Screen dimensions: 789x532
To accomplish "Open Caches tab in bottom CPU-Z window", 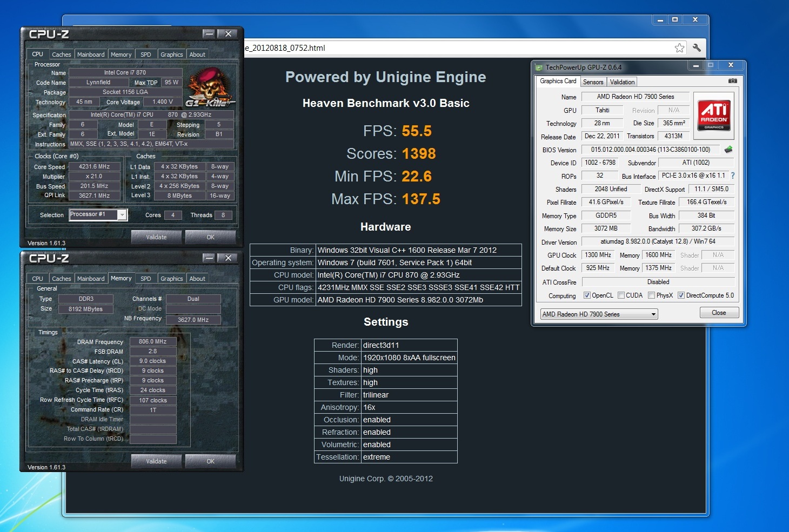I will (x=61, y=279).
